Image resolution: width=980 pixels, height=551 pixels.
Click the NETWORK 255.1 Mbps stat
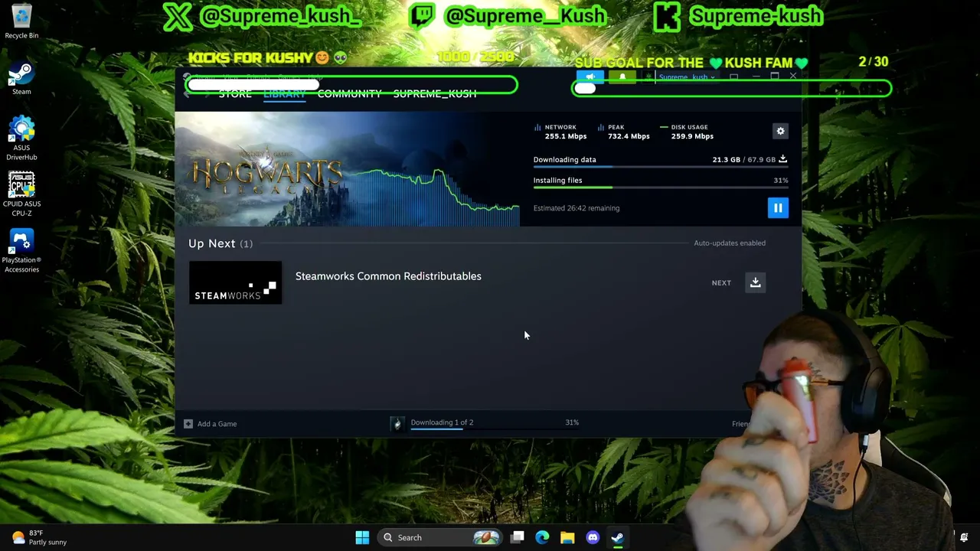click(560, 132)
